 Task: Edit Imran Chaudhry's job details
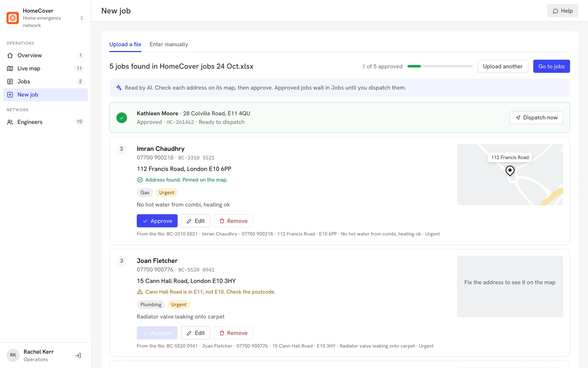click(196, 221)
